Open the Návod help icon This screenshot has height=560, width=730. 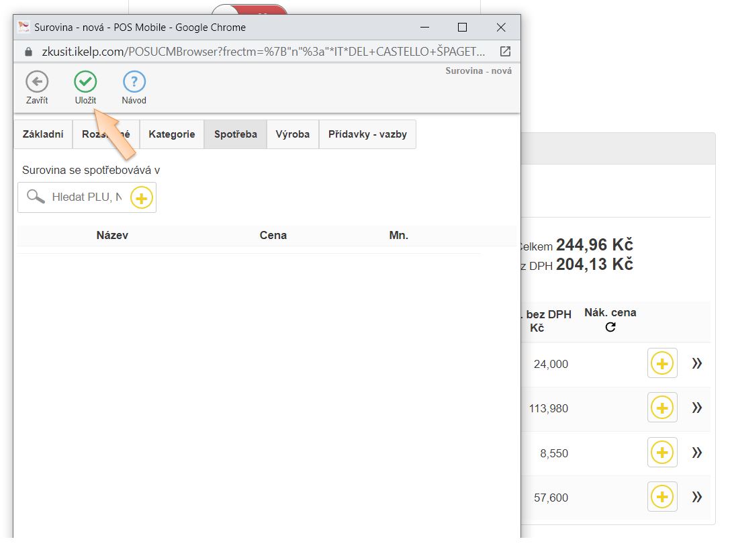(134, 82)
